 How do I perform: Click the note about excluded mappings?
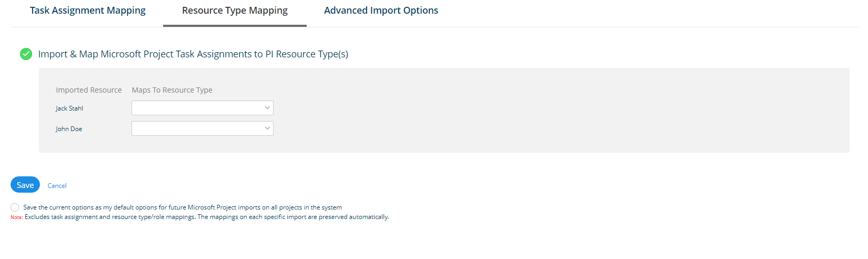(207, 217)
